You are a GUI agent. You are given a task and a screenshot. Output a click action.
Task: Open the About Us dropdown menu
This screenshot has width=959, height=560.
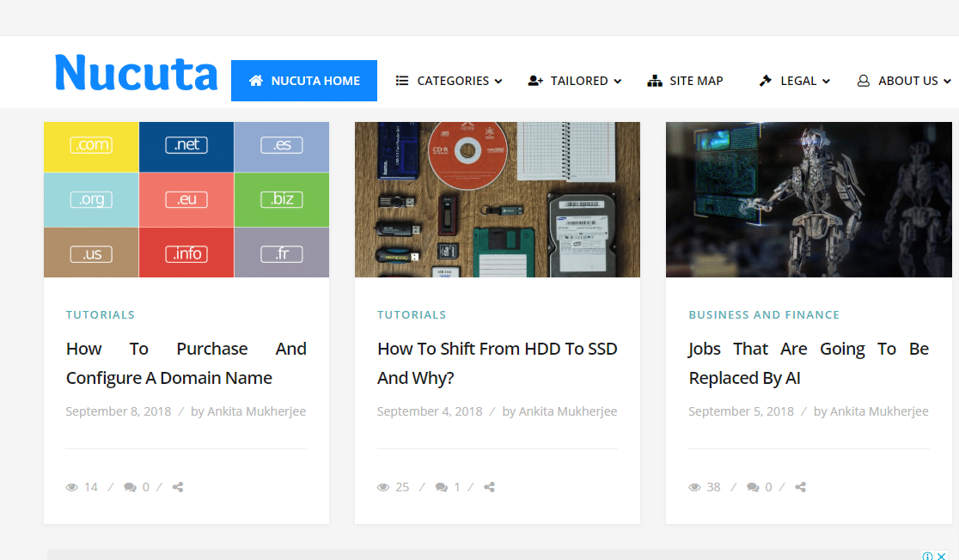[x=904, y=81]
